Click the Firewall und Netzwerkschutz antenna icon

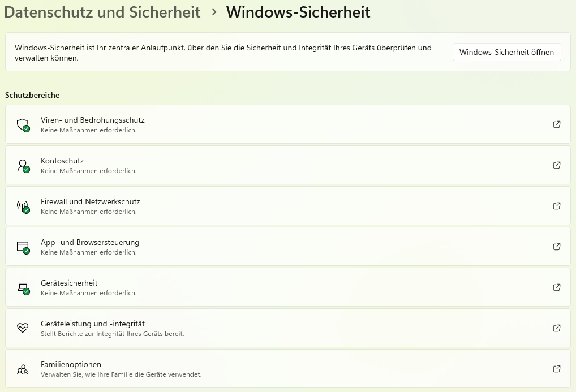pos(23,206)
